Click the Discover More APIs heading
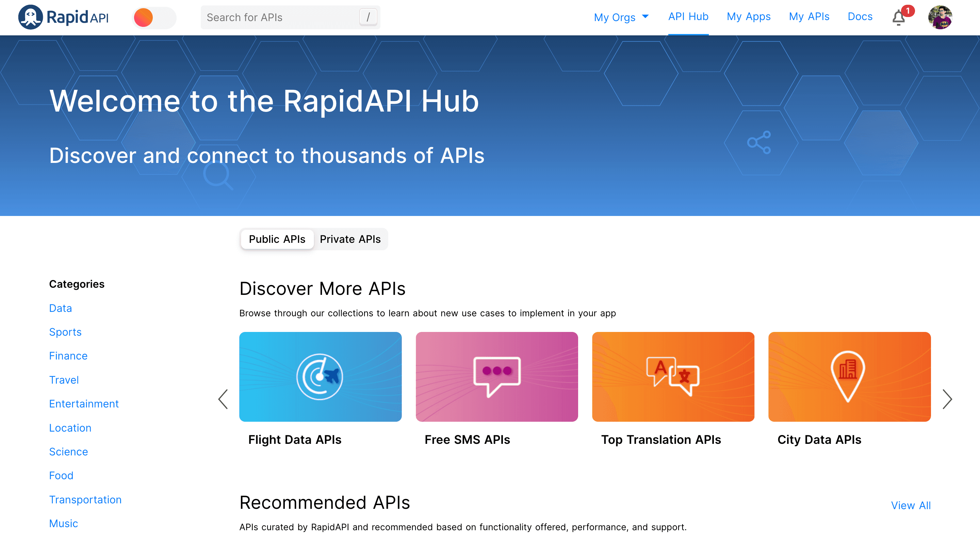 tap(322, 288)
